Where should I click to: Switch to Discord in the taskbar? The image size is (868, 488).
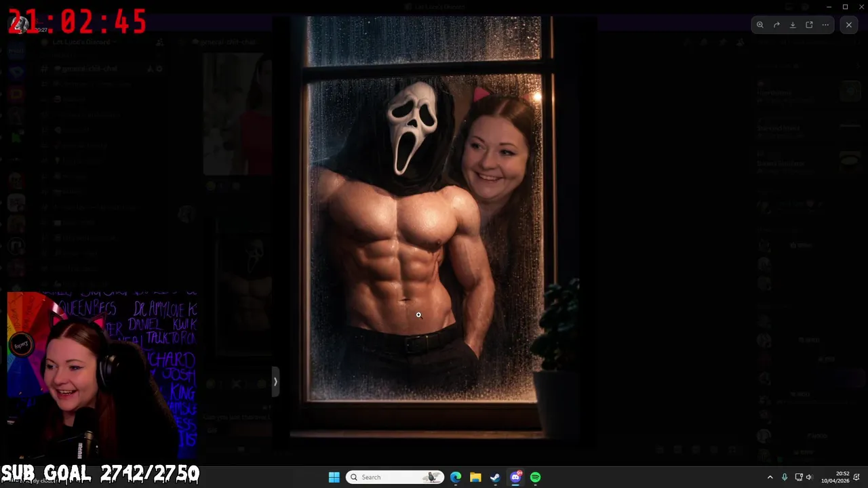pos(515,477)
